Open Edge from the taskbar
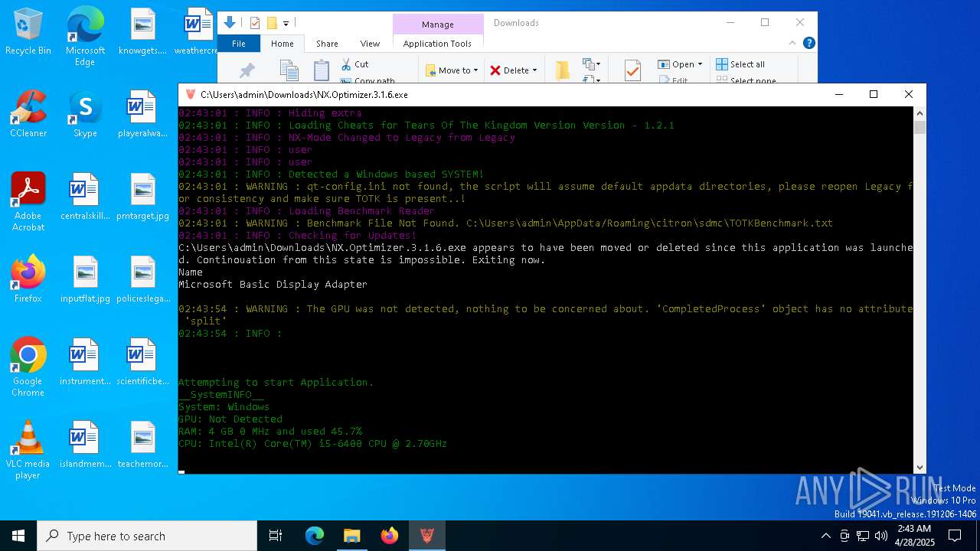This screenshot has width=980, height=551. (x=315, y=536)
